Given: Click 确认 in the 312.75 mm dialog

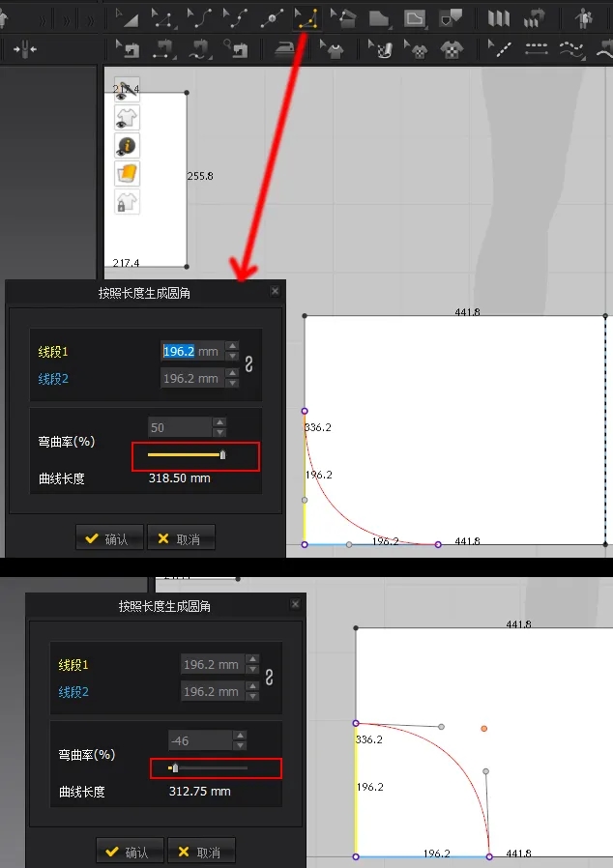Looking at the screenshot, I should click(x=130, y=852).
